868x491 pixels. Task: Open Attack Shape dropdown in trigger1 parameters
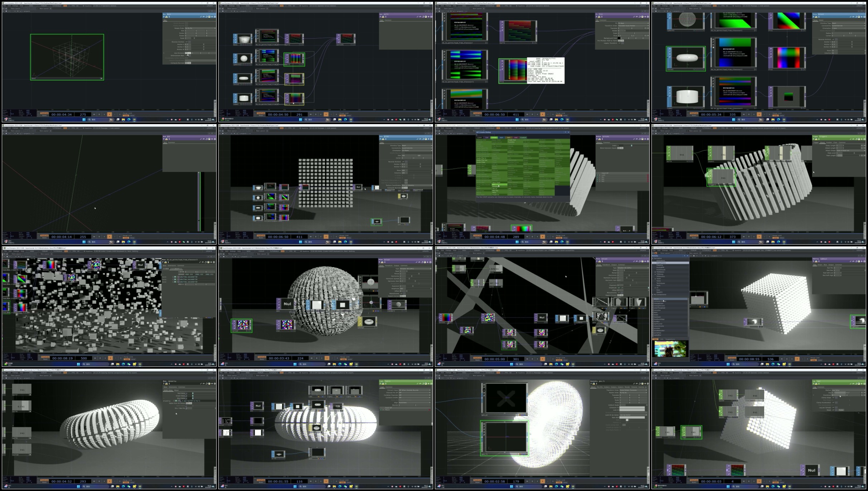coord(850,151)
